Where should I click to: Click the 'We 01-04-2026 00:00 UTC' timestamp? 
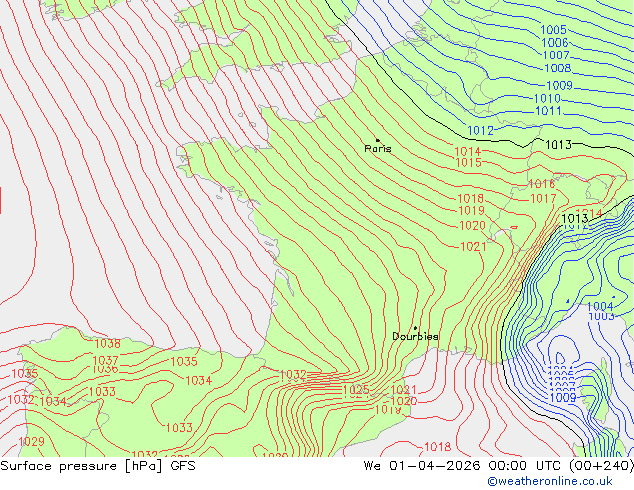(x=464, y=466)
